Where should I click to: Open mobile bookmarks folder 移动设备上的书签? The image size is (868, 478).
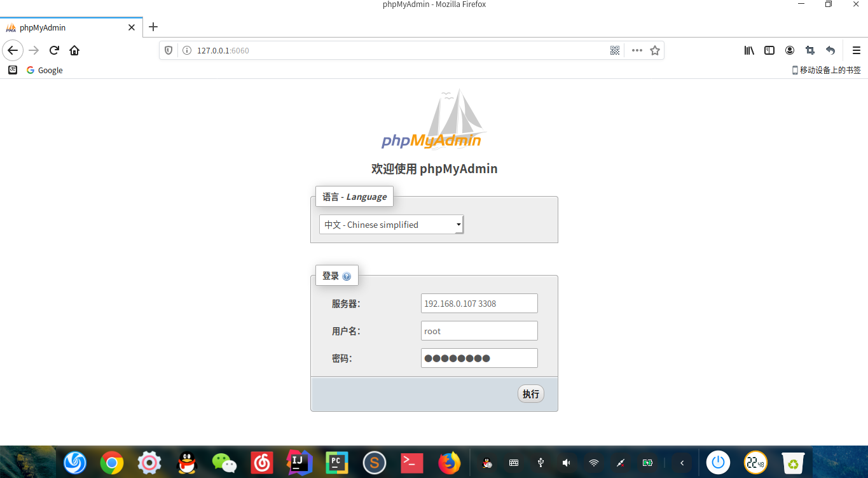pos(826,70)
